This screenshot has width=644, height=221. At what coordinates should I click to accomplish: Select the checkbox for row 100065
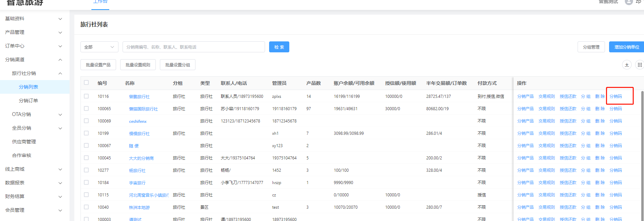pyautogui.click(x=86, y=108)
